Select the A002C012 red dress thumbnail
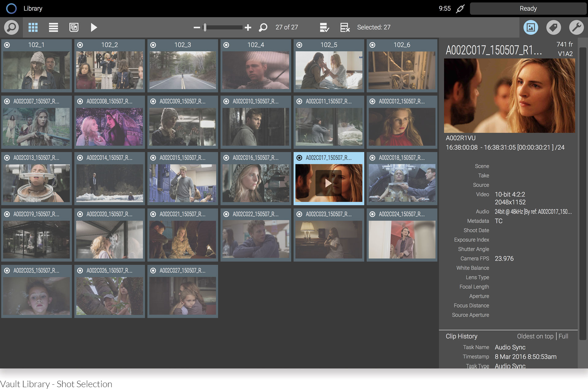 (402, 127)
